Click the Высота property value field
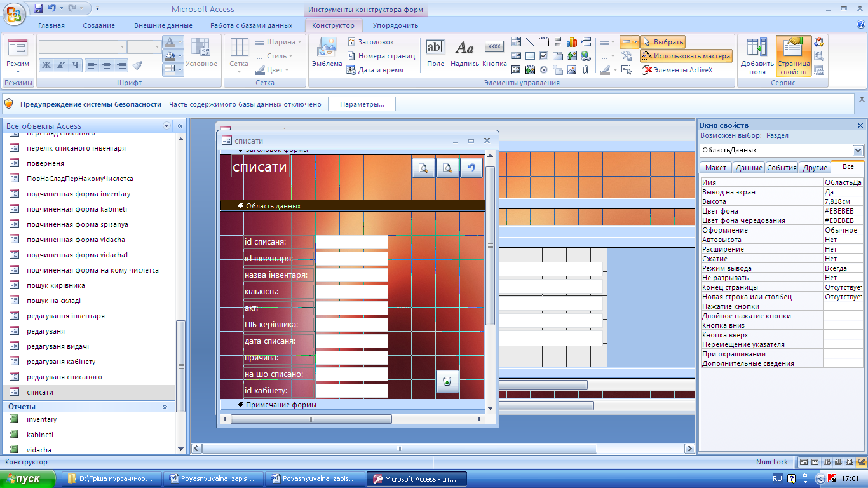Viewport: 868px width, 488px height. (x=844, y=201)
